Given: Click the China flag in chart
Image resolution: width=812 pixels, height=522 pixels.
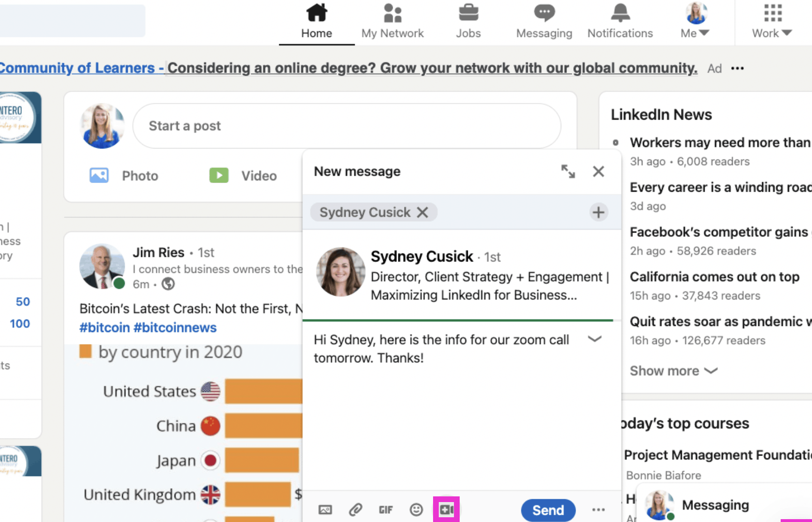Looking at the screenshot, I should point(210,426).
